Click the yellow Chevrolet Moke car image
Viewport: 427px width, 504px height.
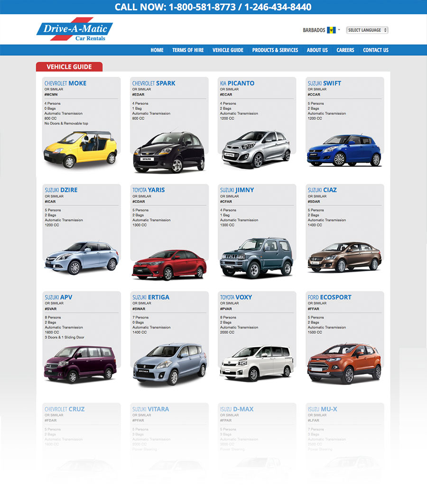coord(81,149)
